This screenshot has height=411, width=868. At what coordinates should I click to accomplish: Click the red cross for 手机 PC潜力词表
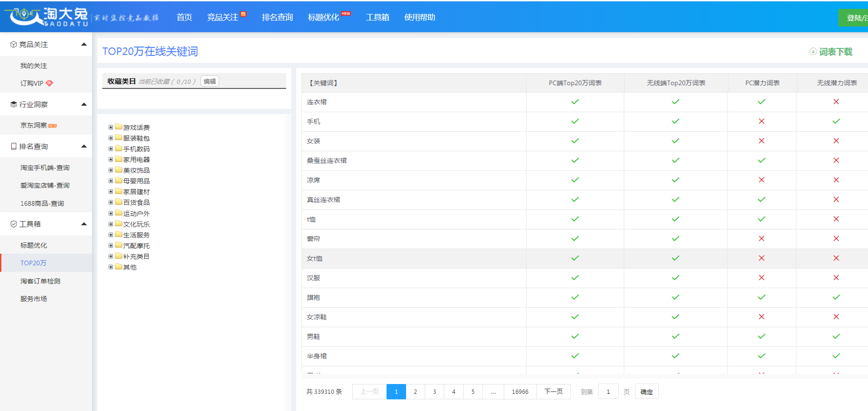click(761, 121)
